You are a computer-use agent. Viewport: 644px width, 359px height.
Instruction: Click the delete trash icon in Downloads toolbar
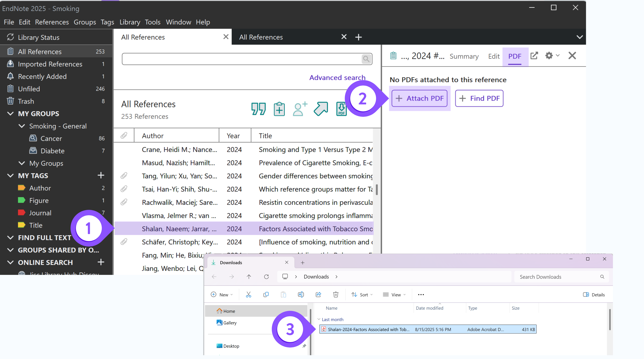336,295
